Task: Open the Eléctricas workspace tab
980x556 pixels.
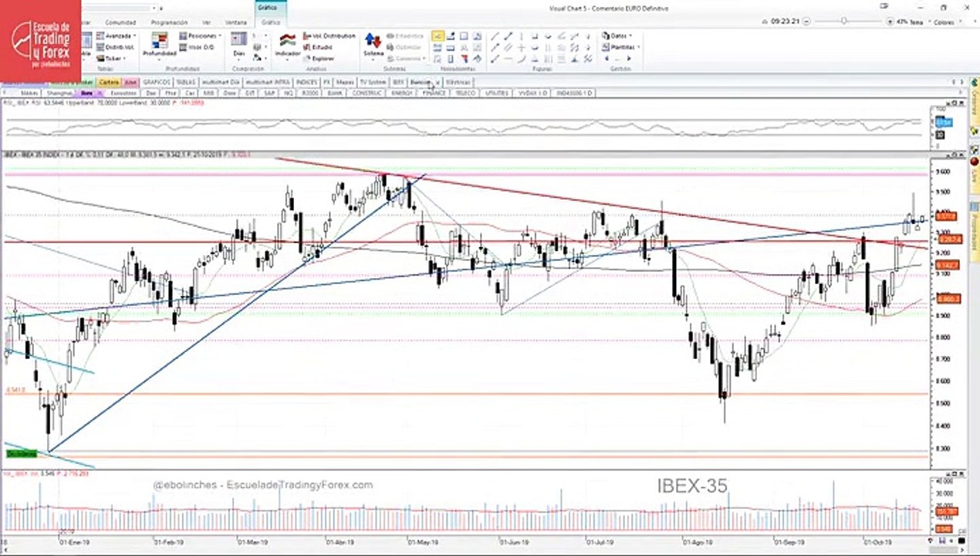Action: point(458,82)
